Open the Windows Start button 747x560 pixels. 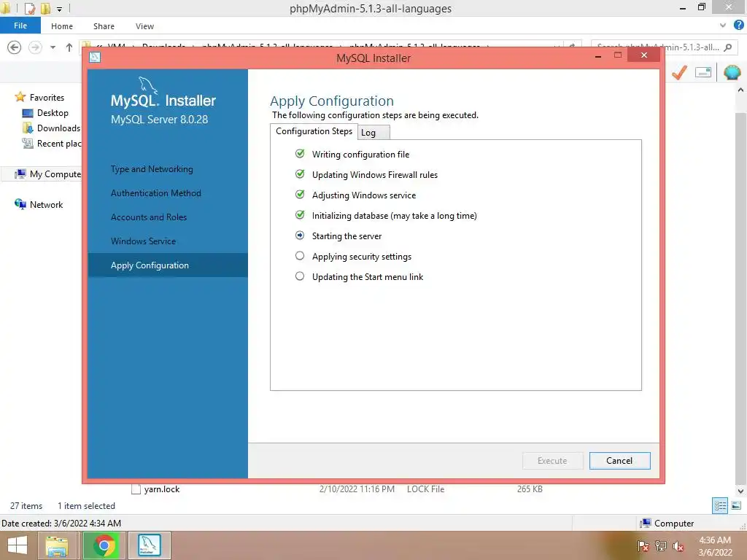[18, 545]
